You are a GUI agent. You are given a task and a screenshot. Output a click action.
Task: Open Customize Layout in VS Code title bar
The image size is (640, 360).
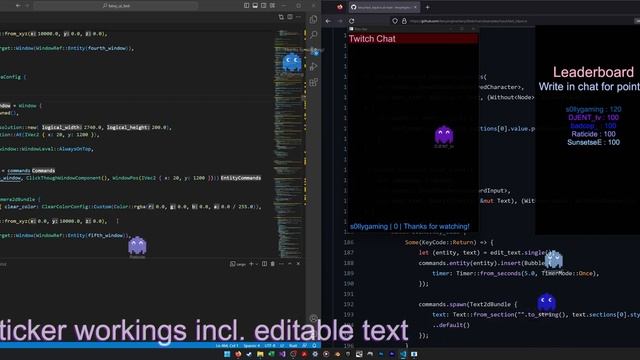272,5
